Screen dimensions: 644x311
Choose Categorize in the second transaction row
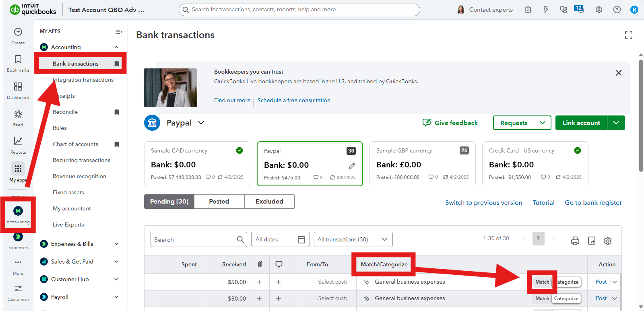click(x=566, y=299)
